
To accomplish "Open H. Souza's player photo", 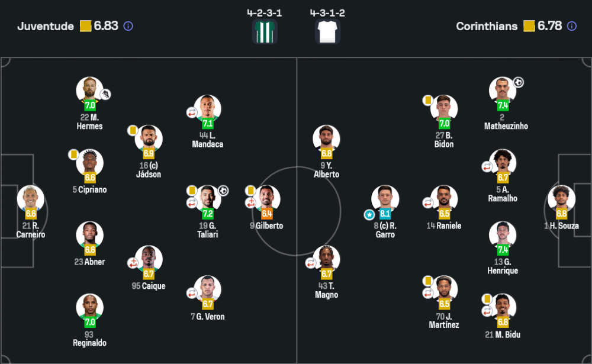I will [561, 199].
